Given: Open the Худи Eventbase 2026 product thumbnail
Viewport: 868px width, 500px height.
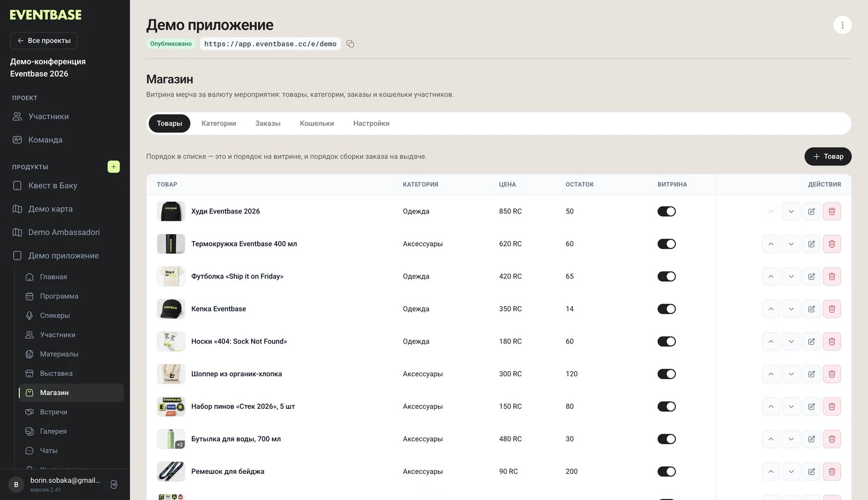Looking at the screenshot, I should tap(171, 211).
